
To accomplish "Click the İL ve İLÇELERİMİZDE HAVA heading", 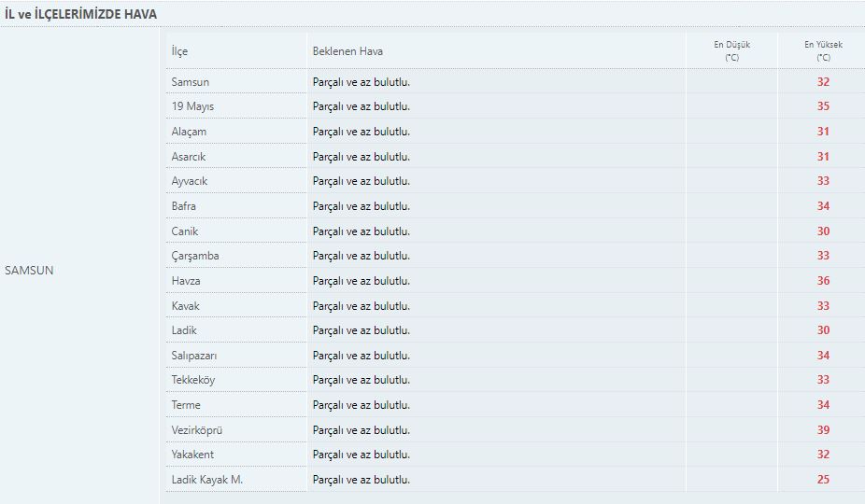I will pyautogui.click(x=80, y=14).
